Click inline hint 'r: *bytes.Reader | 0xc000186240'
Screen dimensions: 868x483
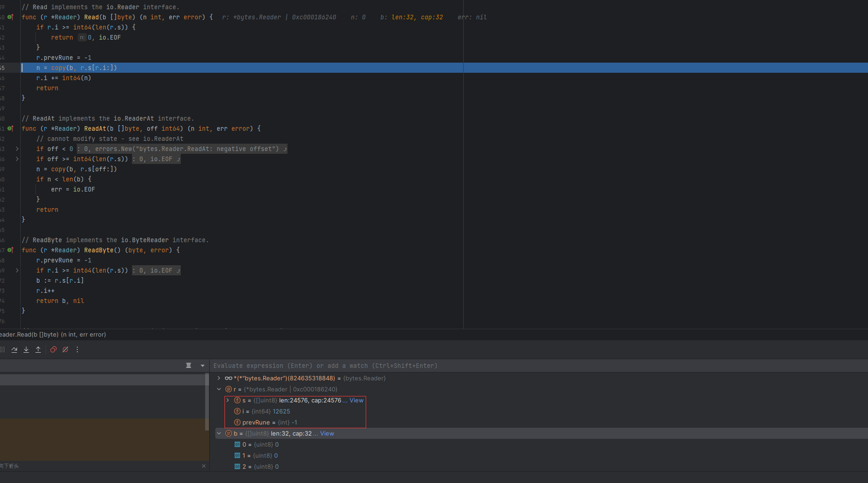[279, 17]
